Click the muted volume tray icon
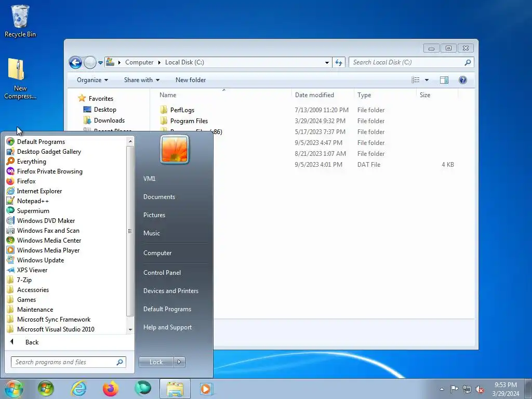Image resolution: width=532 pixels, height=399 pixels. coord(480,389)
